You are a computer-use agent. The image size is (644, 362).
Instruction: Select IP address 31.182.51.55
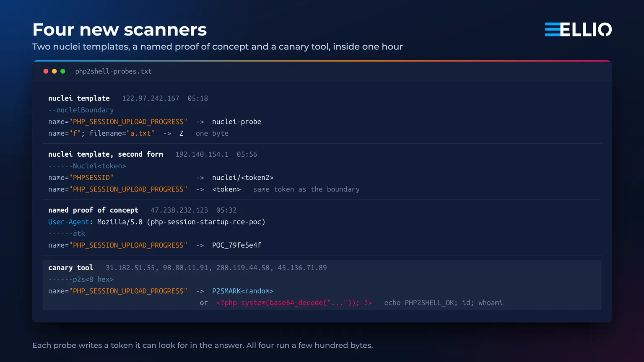[130, 268]
